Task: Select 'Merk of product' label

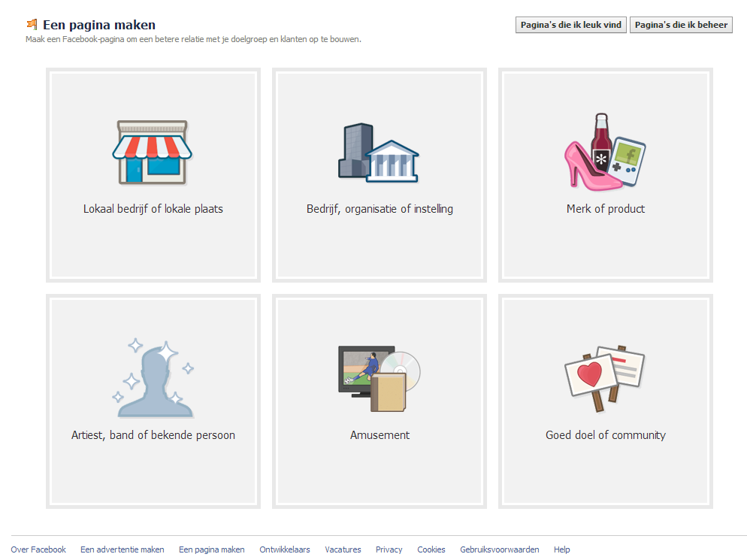Action: pos(606,209)
